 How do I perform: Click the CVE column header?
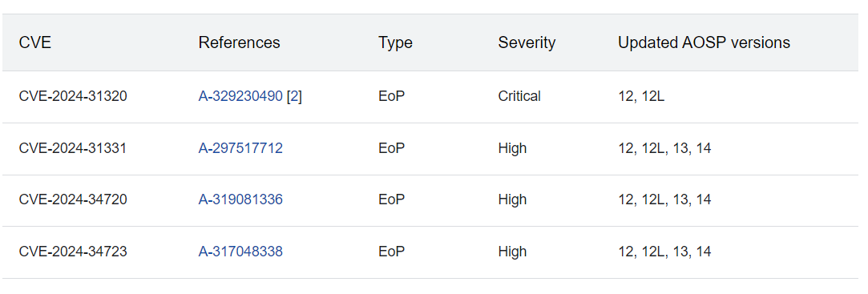(x=35, y=42)
